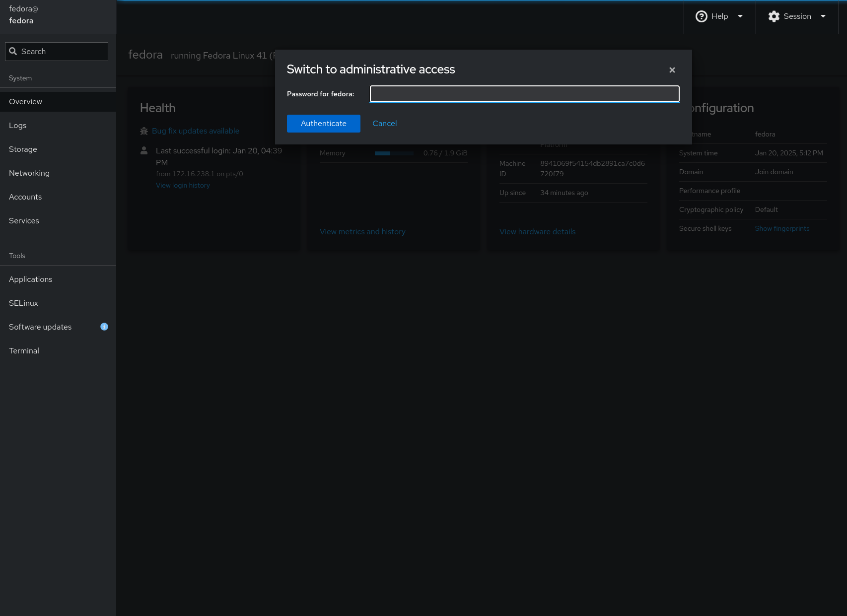847x616 pixels.
Task: Open Accounts from the sidebar
Action: [25, 197]
